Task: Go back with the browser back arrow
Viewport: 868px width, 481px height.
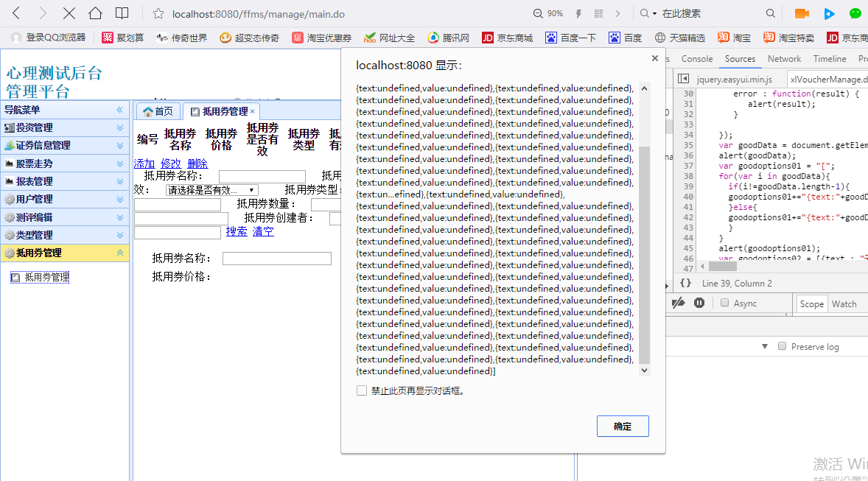Action: pyautogui.click(x=16, y=13)
